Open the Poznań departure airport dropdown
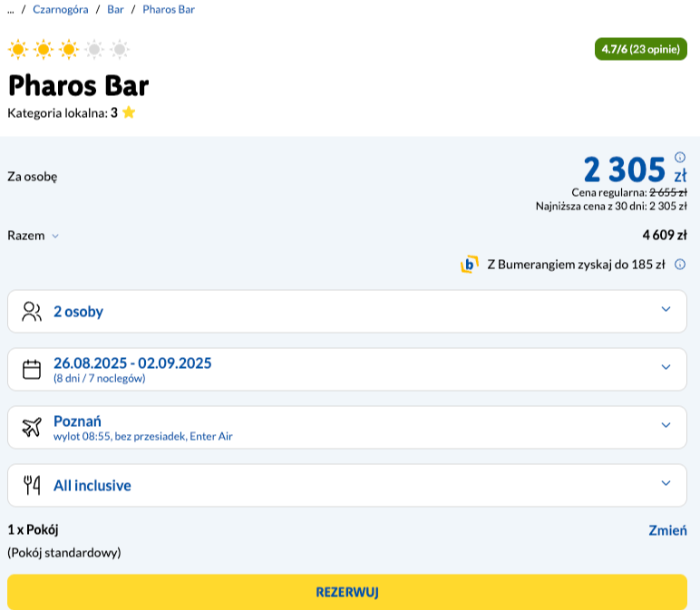 click(x=347, y=427)
